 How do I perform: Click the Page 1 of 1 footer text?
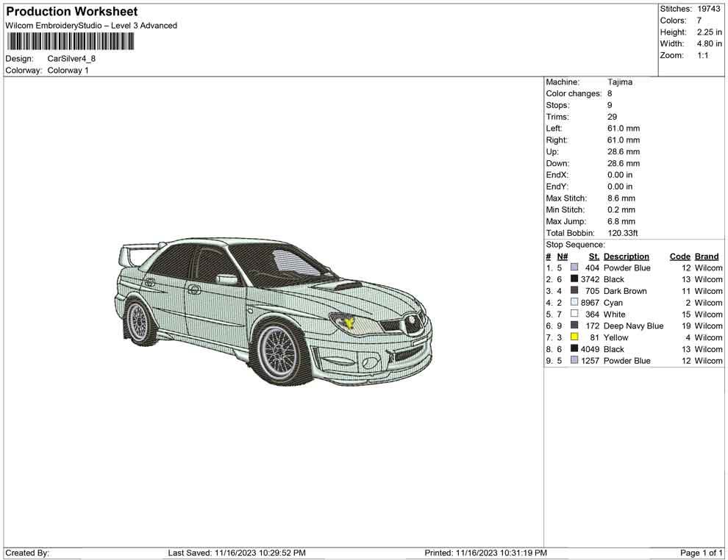[x=702, y=553]
